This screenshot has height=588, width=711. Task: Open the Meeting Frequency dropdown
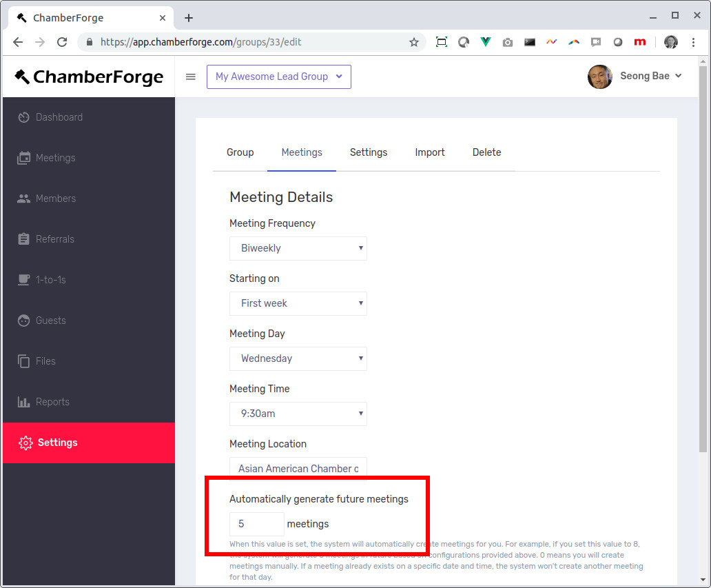(x=298, y=248)
